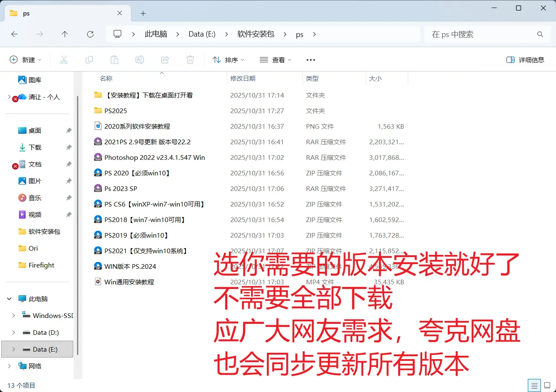Open the Firefight folder in sidebar

37,265
